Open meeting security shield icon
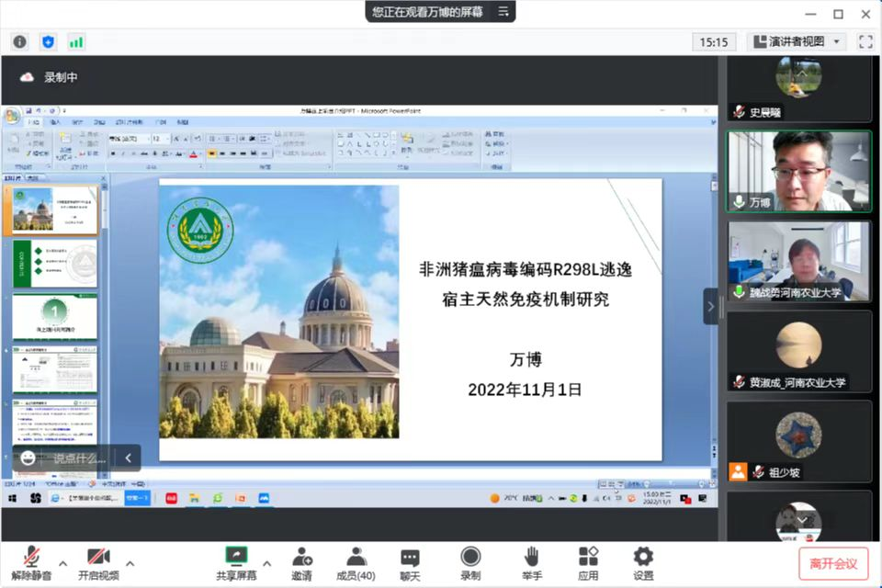 coord(49,41)
